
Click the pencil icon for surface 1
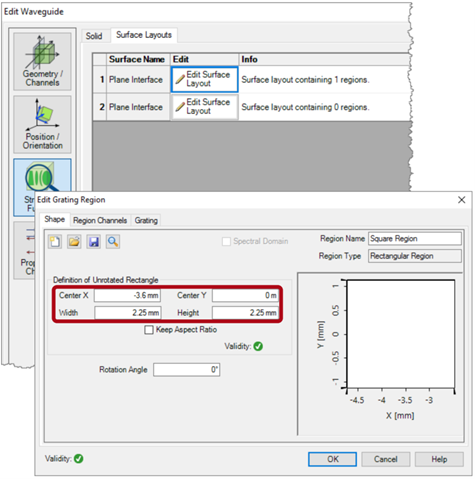(180, 79)
